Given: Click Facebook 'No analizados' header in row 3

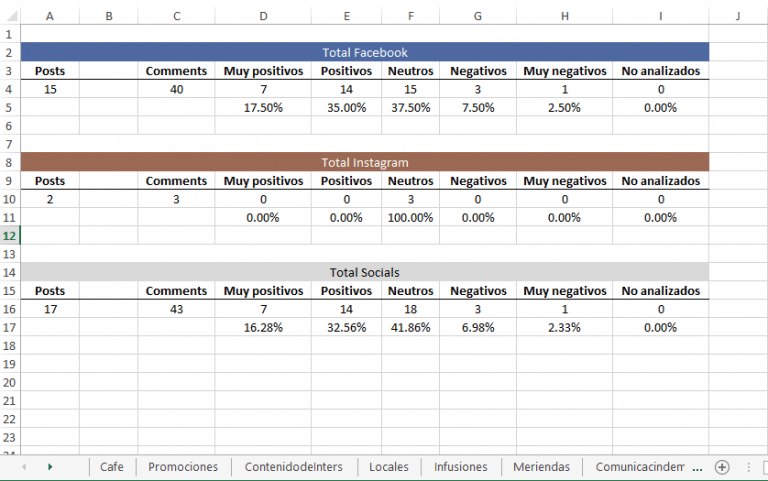Looking at the screenshot, I should coord(660,71).
